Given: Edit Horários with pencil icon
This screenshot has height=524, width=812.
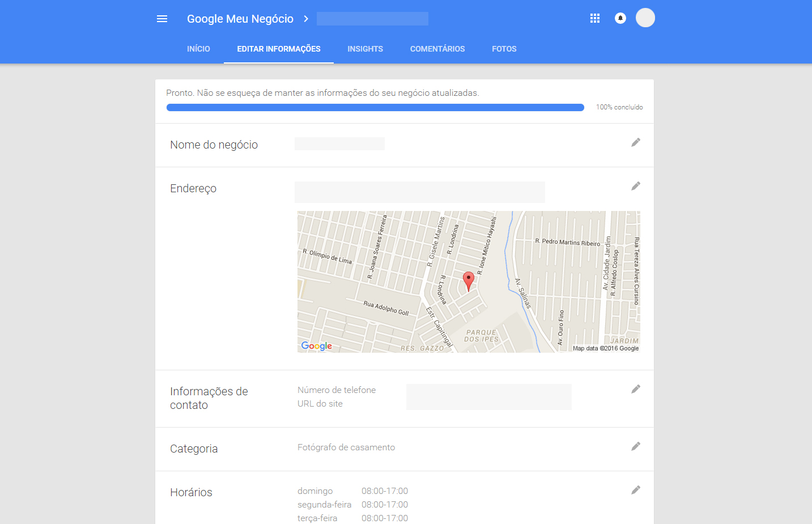Looking at the screenshot, I should (636, 490).
